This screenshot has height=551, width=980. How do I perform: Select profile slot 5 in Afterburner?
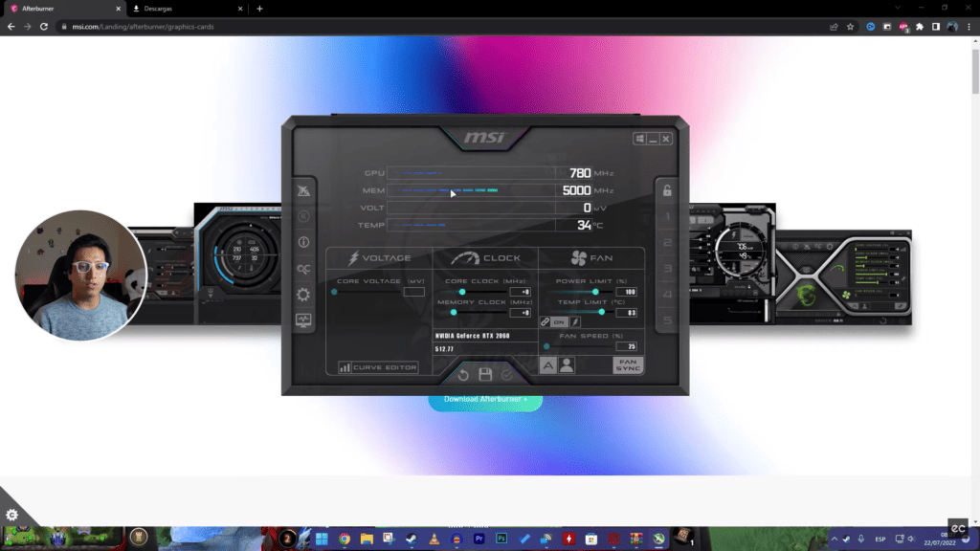click(667, 320)
